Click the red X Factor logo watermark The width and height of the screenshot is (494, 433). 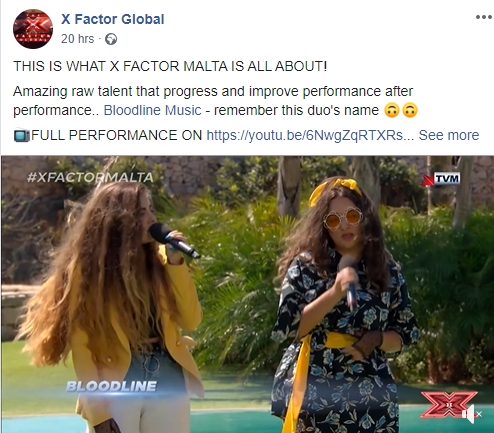point(448,405)
